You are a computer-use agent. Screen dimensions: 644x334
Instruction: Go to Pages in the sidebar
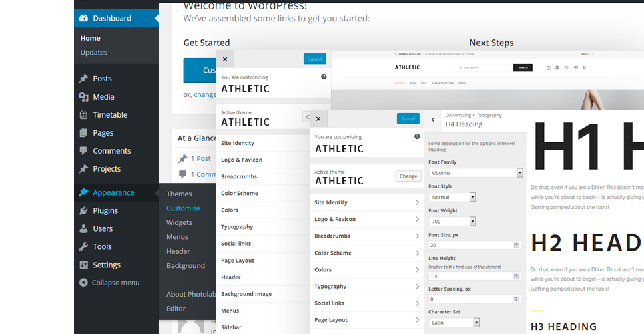tap(116, 133)
